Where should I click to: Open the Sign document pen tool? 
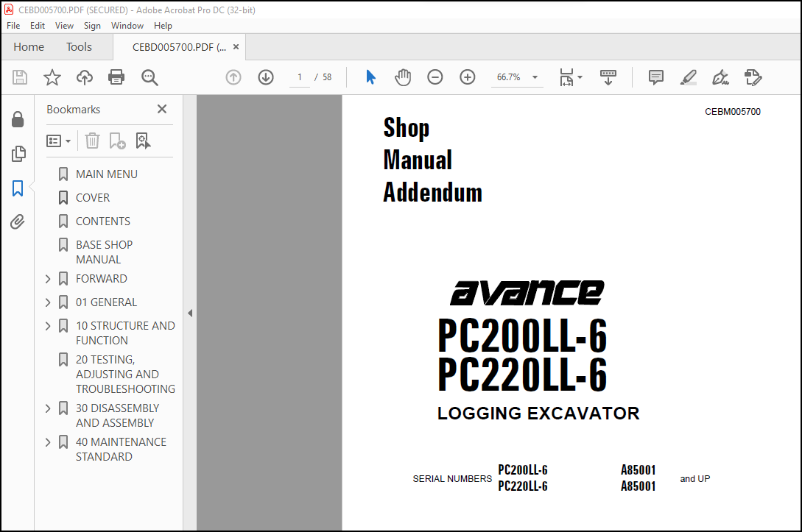pyautogui.click(x=721, y=77)
